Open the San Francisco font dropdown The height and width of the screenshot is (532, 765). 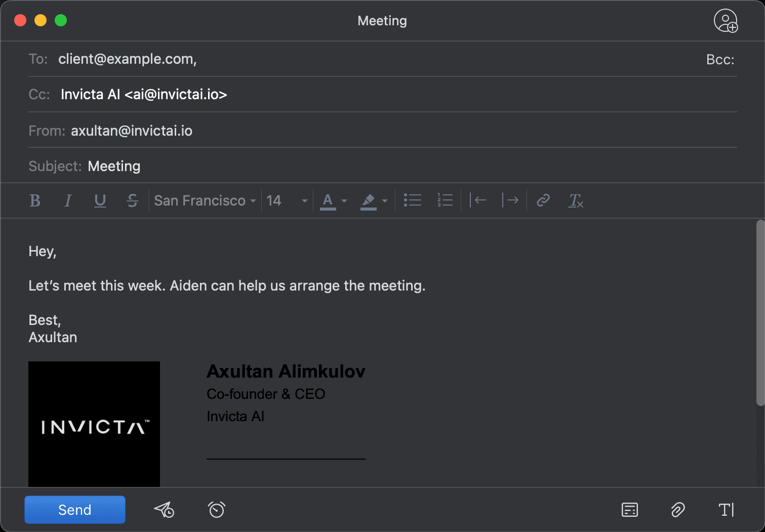(x=205, y=201)
